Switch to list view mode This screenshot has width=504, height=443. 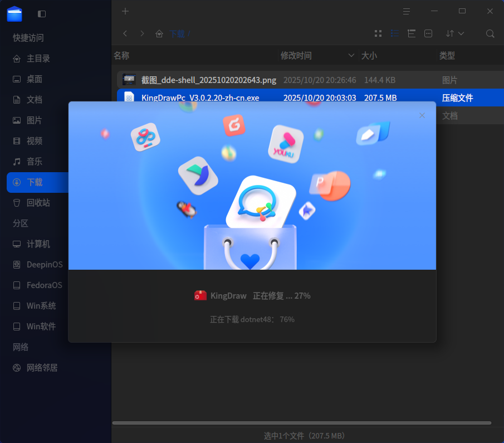coord(395,33)
